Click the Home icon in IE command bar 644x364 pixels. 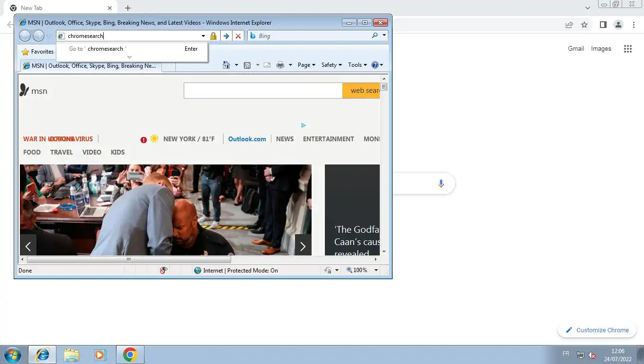point(226,65)
